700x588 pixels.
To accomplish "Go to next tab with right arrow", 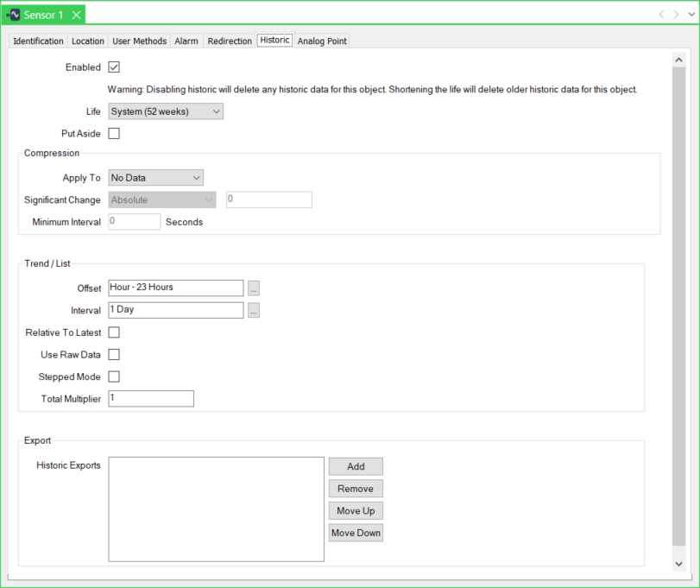I will [x=676, y=15].
